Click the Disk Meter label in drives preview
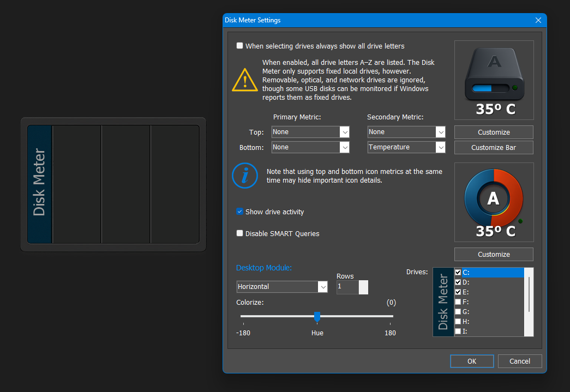This screenshot has width=570, height=392. 443,303
